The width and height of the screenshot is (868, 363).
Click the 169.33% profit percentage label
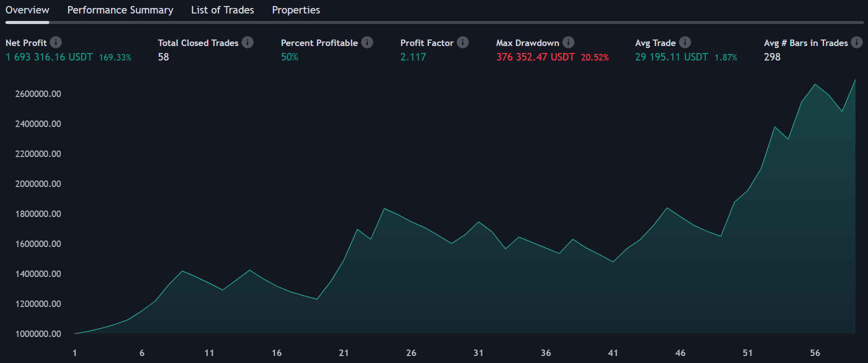click(115, 57)
